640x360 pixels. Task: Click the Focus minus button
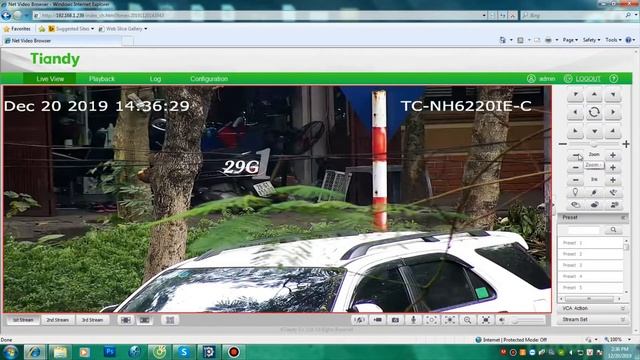coord(576,167)
